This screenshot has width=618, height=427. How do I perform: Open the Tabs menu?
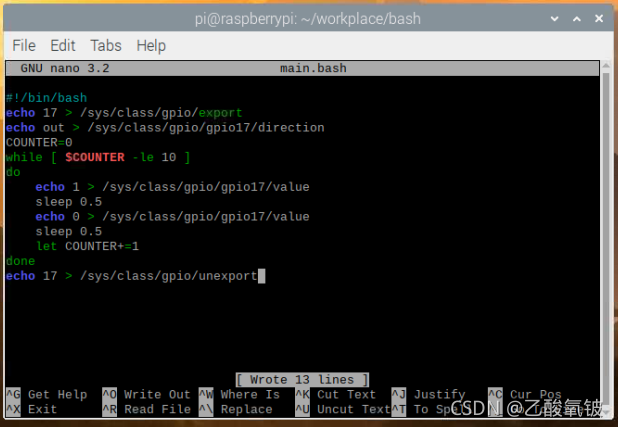(x=106, y=45)
